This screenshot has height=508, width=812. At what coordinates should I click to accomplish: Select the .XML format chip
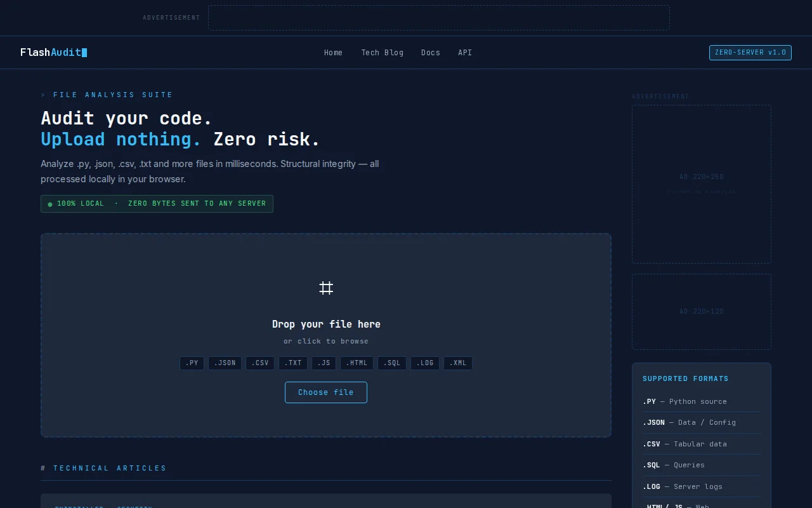(x=458, y=363)
